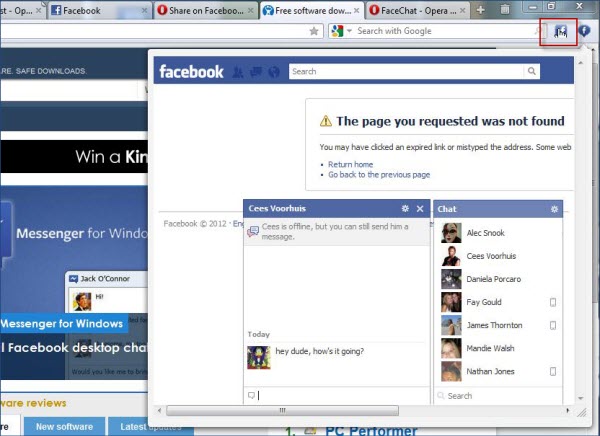Screen dimensions: 600x436
Task: Click the chat friends Search field
Action: pos(500,396)
